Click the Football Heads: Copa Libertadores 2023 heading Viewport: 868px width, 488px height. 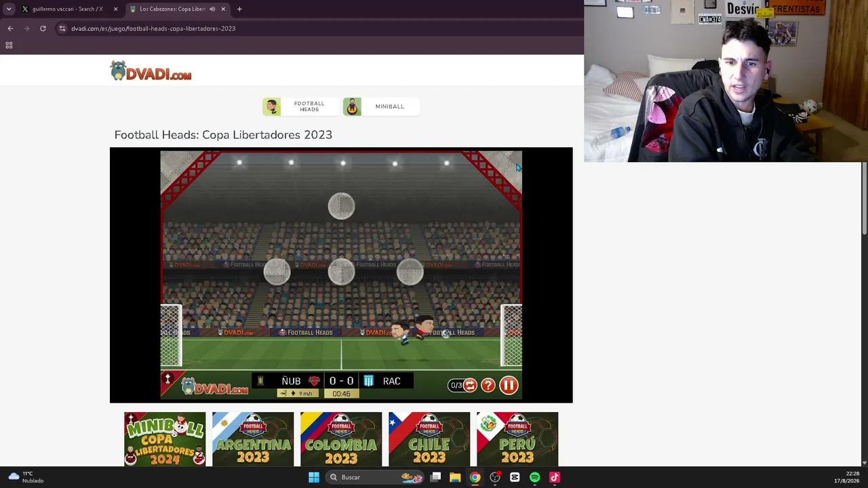click(x=223, y=135)
